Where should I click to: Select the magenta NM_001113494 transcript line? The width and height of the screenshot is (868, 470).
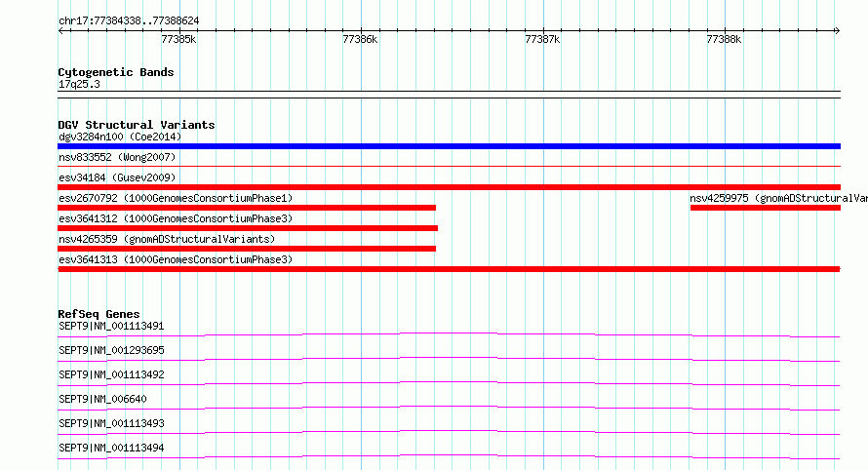(x=449, y=456)
